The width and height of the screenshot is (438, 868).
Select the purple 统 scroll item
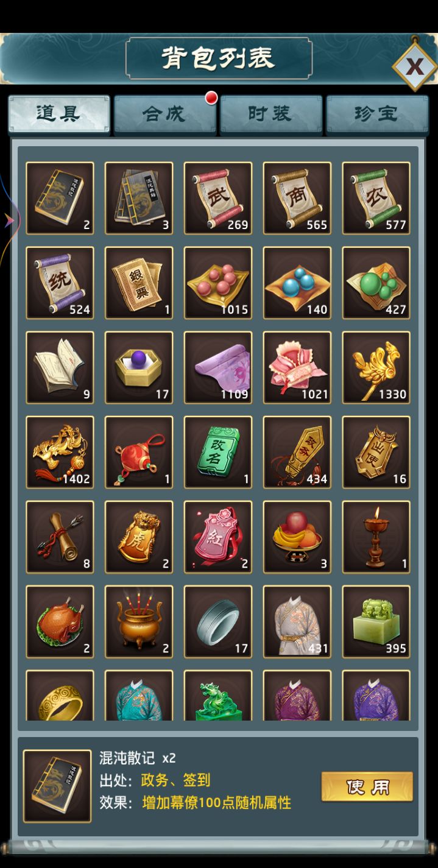pos(60,283)
